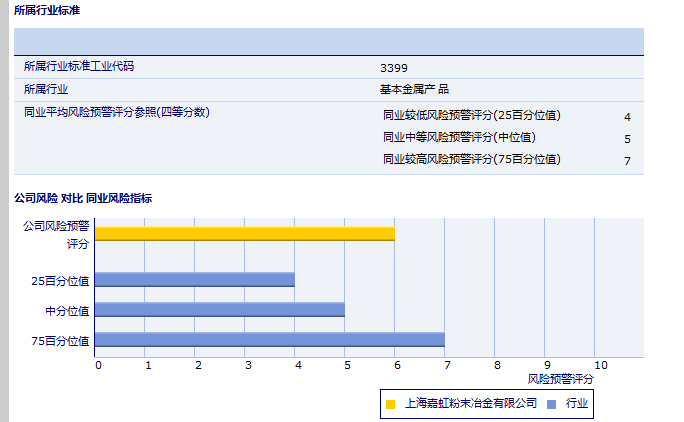The height and width of the screenshot is (422, 684).
Task: Click the blue 中分位值 bar in chart
Action: tap(220, 310)
